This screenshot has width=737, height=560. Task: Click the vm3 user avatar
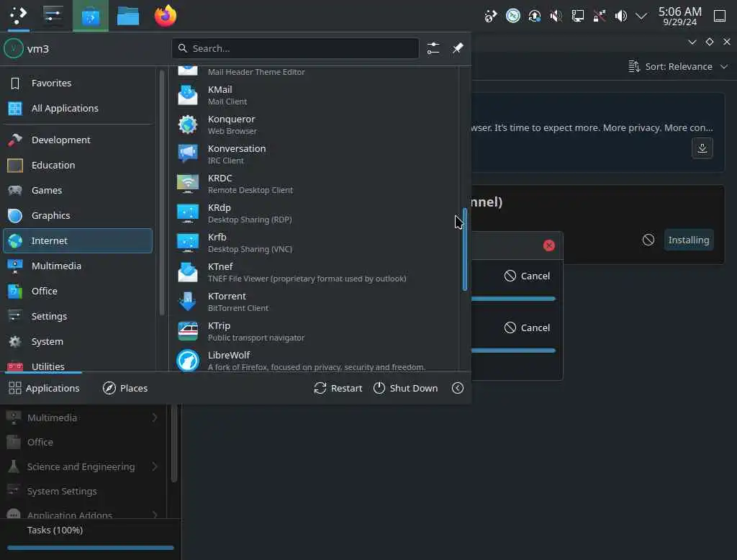(14, 48)
